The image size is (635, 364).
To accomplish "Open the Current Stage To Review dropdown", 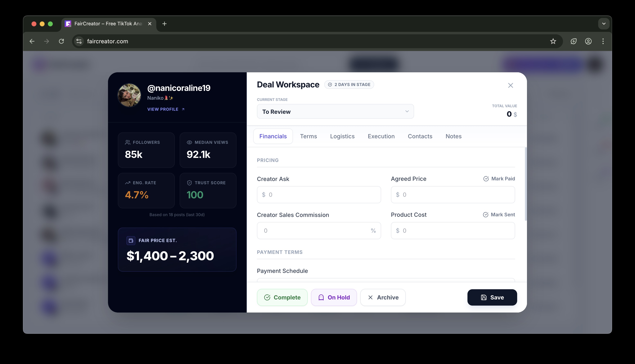I will pyautogui.click(x=335, y=111).
